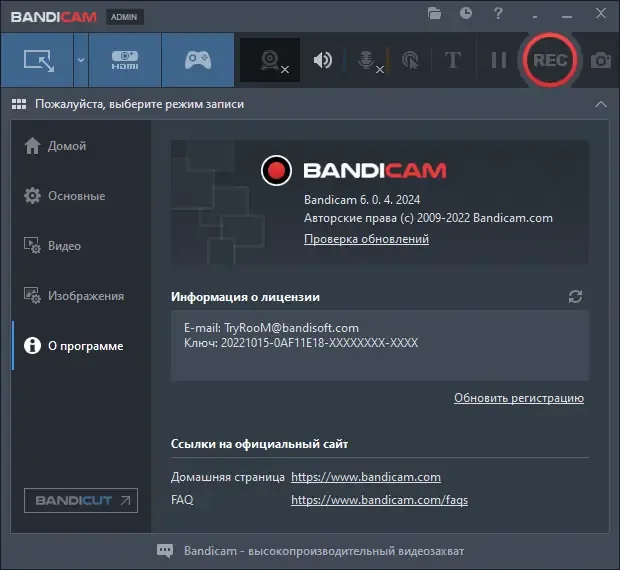Click the status bar Bandicam slogan text
Viewport: 620px width, 570px height.
(324, 551)
